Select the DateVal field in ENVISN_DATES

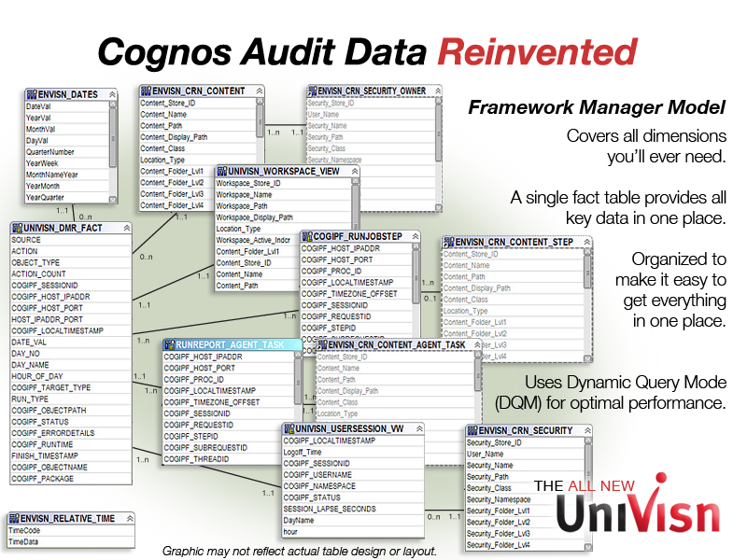point(42,105)
